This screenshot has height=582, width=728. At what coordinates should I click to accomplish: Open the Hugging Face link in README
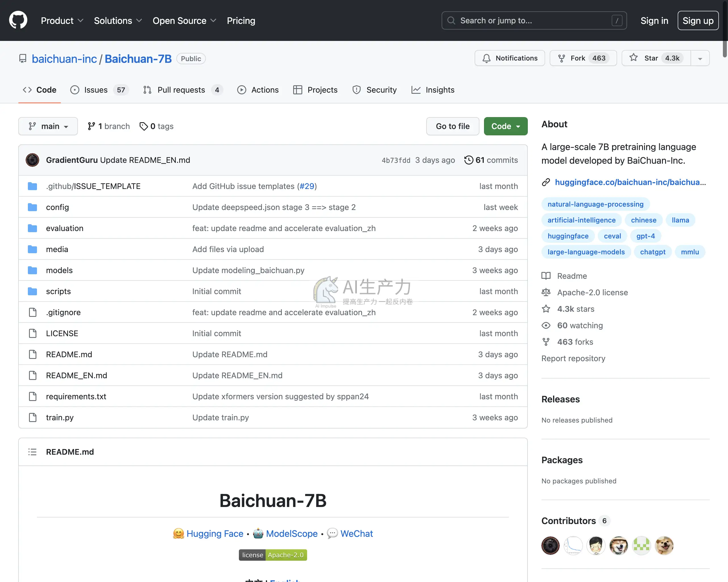(x=215, y=533)
